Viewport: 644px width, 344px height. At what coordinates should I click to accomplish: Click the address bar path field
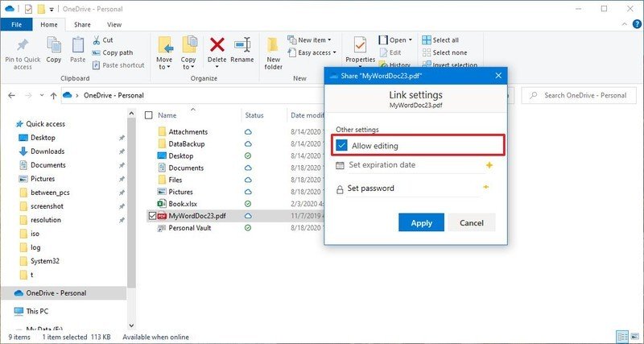point(193,95)
